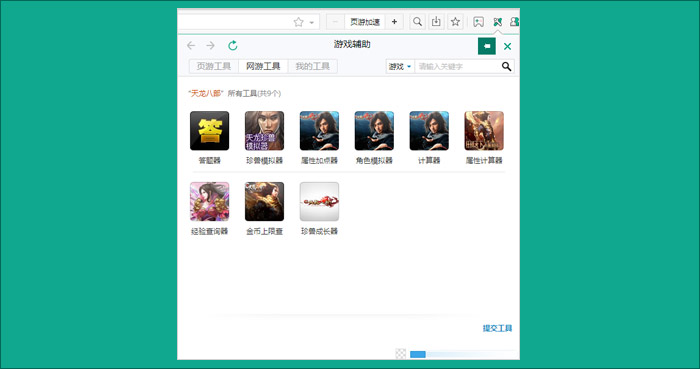The width and height of the screenshot is (700, 369).
Task: Go back in the 游戏辅助 panel
Action: pos(191,46)
